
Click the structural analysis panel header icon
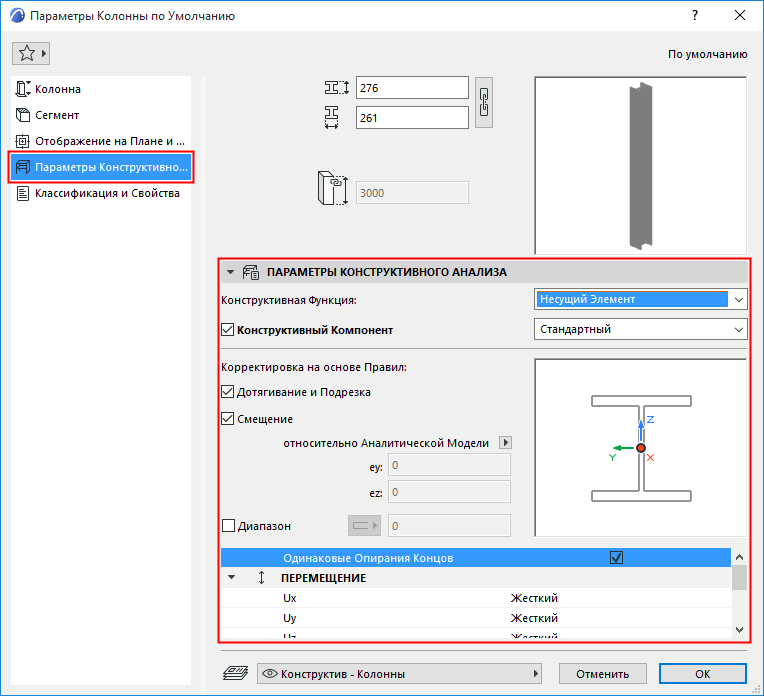coord(251,272)
